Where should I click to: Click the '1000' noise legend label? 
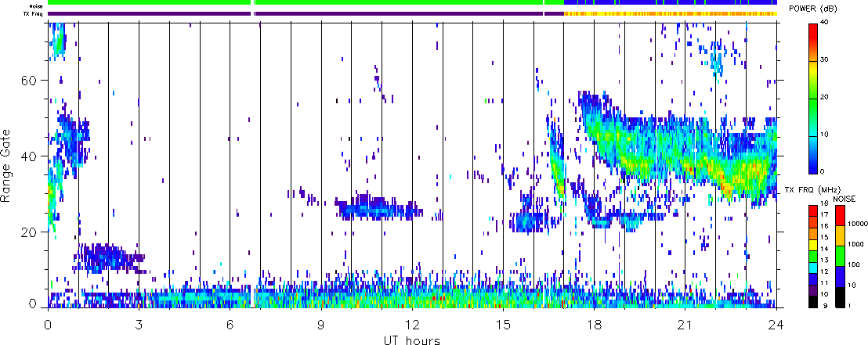(855, 244)
